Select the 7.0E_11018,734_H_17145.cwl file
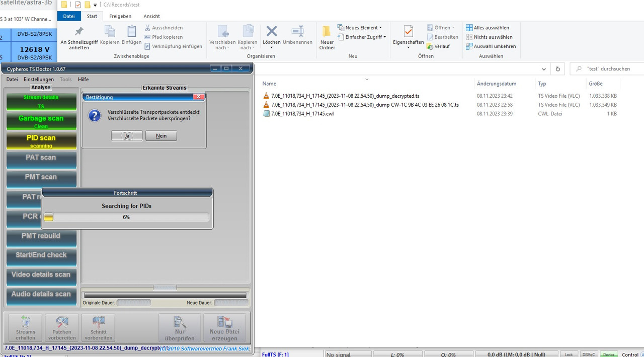Image resolution: width=644 pixels, height=357 pixels. coord(302,114)
